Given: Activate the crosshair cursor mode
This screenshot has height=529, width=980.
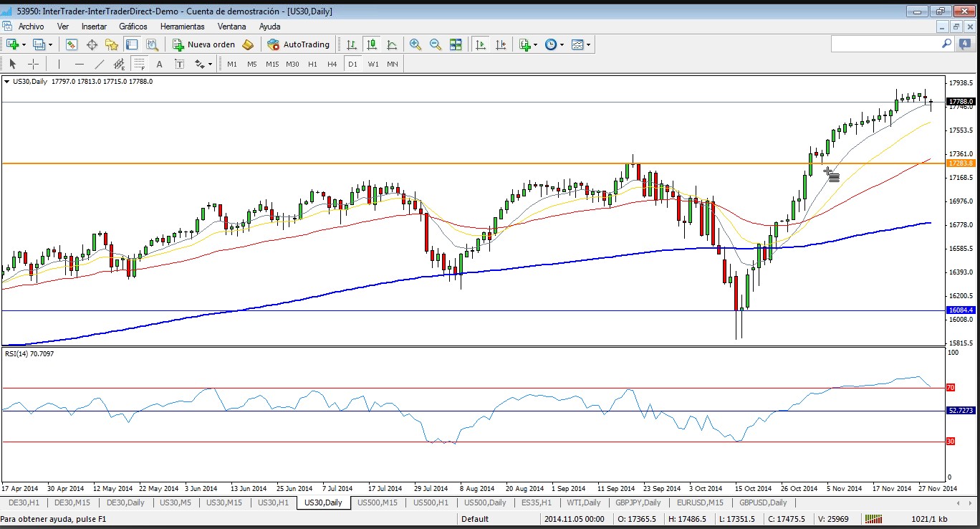Looking at the screenshot, I should pyautogui.click(x=33, y=64).
